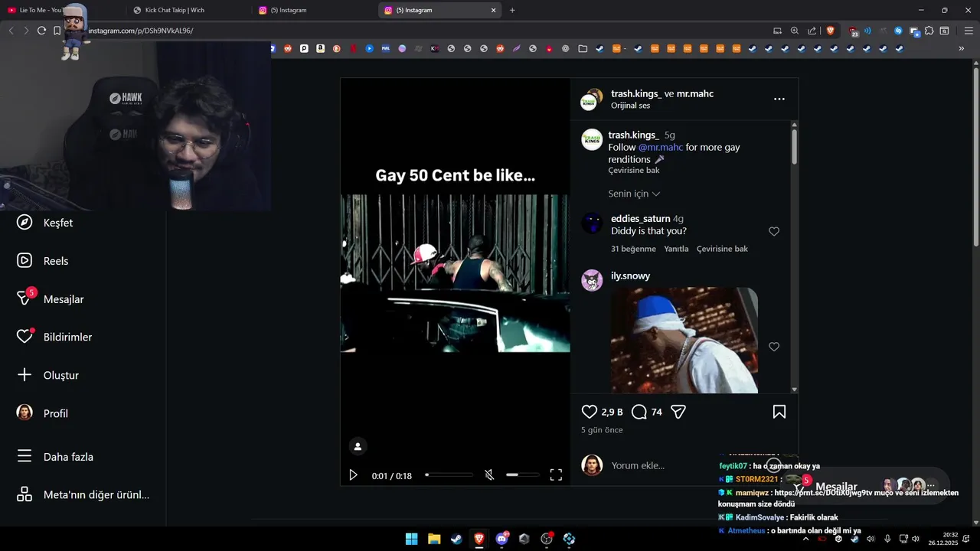Click Çevirisine bak under the caption
Viewport: 980px width, 551px height.
(x=634, y=171)
